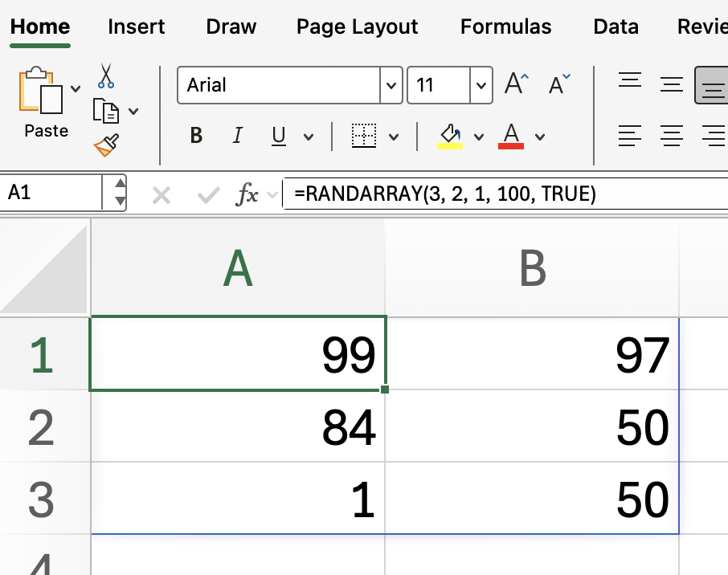Click the Borders grid icon
Viewport: 728px width, 575px height.
(x=364, y=136)
